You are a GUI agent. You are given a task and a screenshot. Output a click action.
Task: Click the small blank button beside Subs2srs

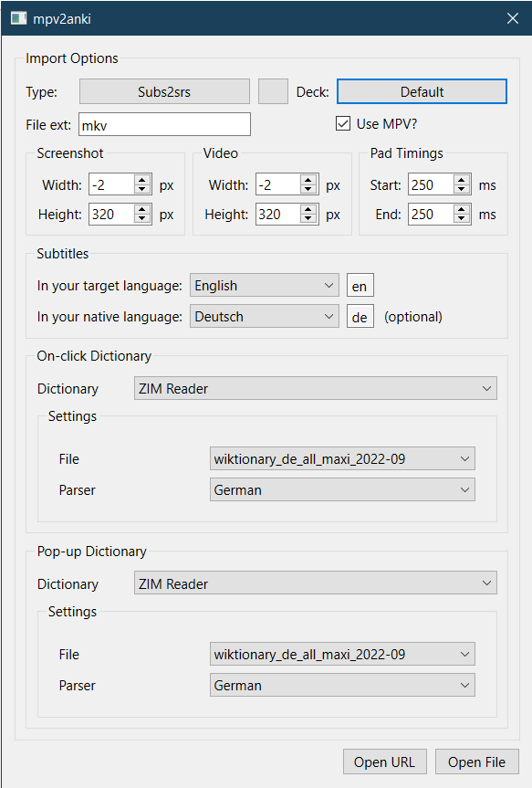[273, 91]
